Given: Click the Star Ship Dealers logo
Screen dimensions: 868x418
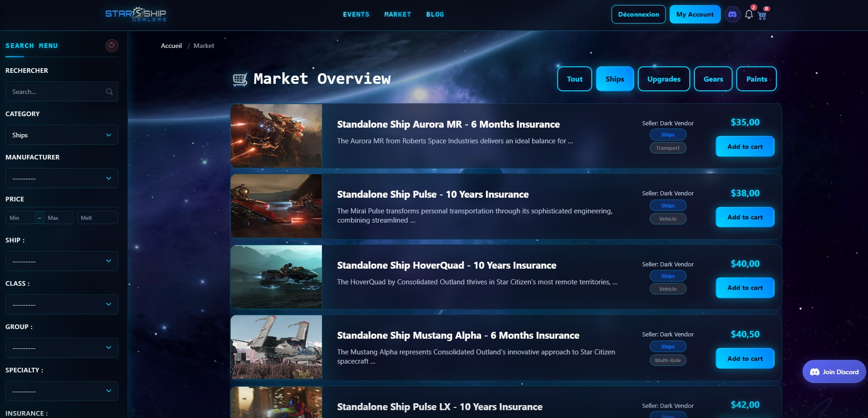Looking at the screenshot, I should click(136, 14).
